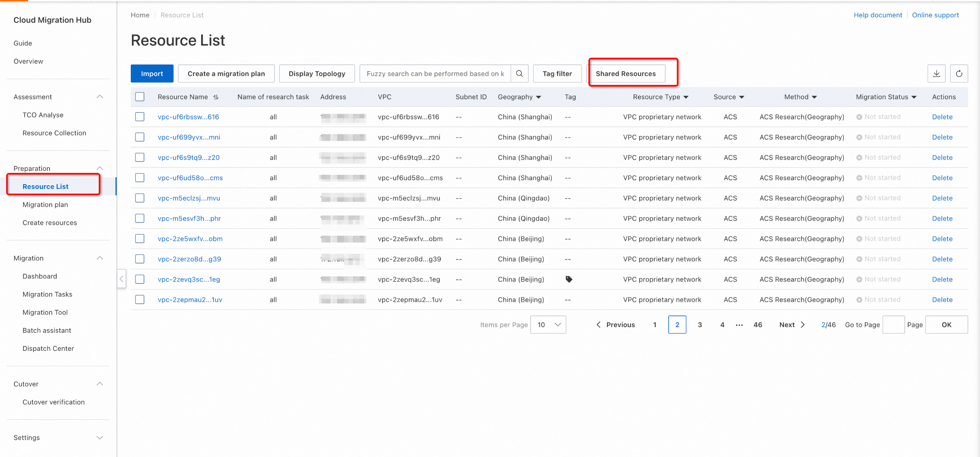Open the Source column filter
The width and height of the screenshot is (980, 457).
click(x=742, y=97)
